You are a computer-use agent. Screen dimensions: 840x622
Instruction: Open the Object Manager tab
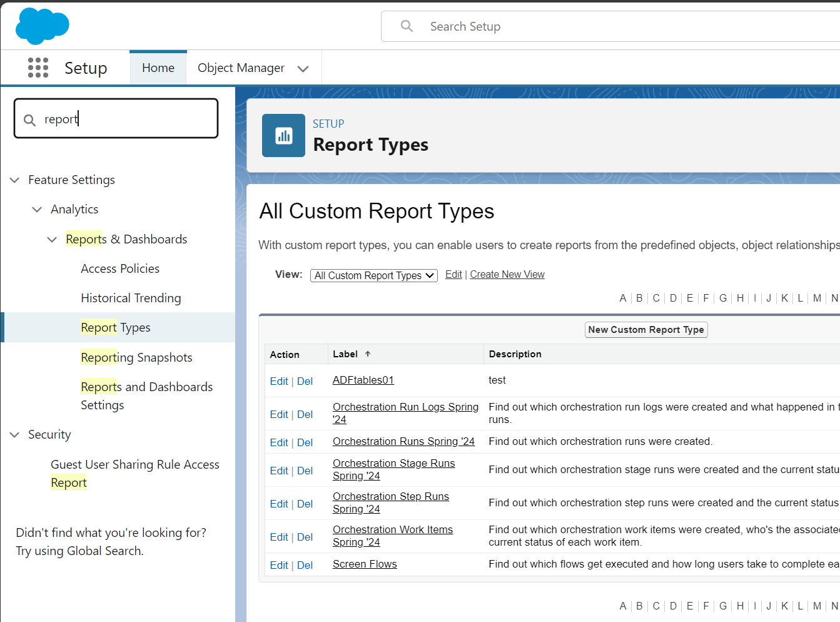coord(241,68)
